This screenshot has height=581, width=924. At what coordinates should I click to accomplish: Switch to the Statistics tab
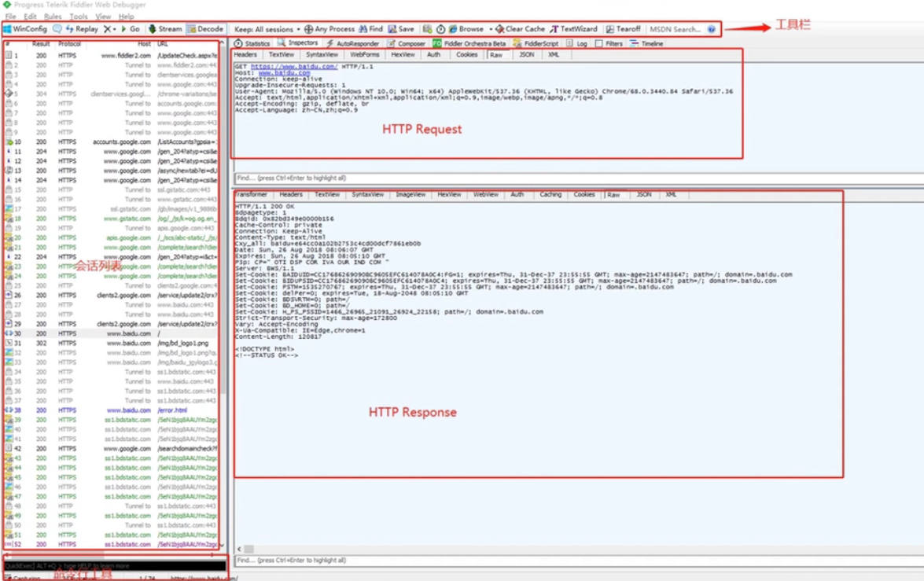[x=252, y=43]
